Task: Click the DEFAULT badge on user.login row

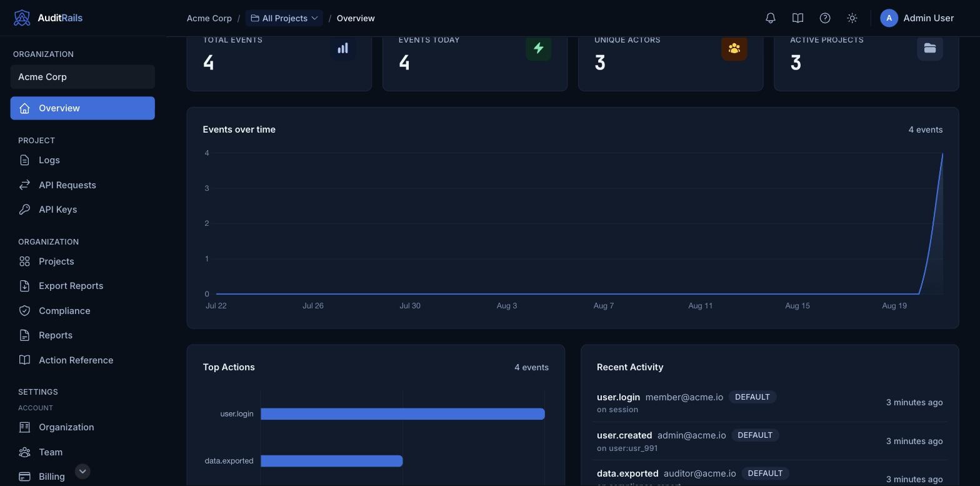Action: pos(752,397)
